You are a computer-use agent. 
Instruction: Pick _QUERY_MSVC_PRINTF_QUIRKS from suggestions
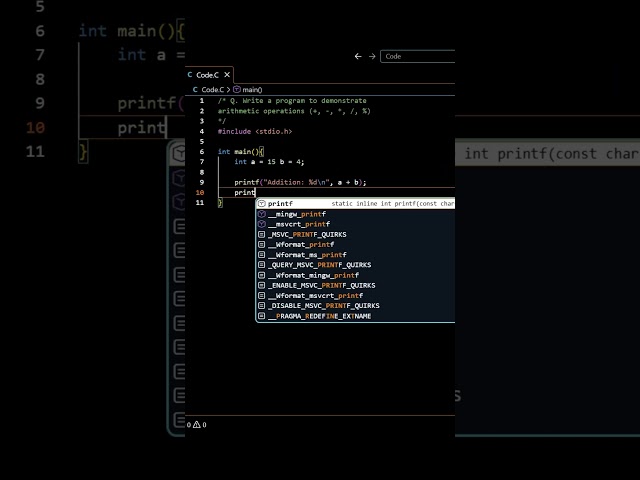click(x=355, y=265)
